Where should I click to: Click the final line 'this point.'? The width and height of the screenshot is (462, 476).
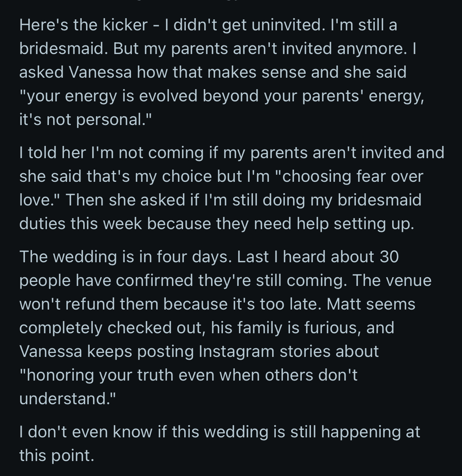click(57, 455)
